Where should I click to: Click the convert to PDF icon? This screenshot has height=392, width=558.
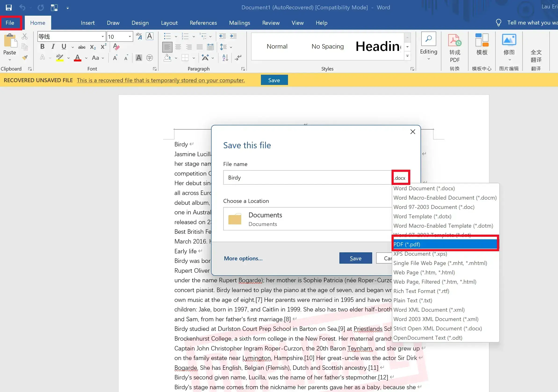(x=455, y=40)
